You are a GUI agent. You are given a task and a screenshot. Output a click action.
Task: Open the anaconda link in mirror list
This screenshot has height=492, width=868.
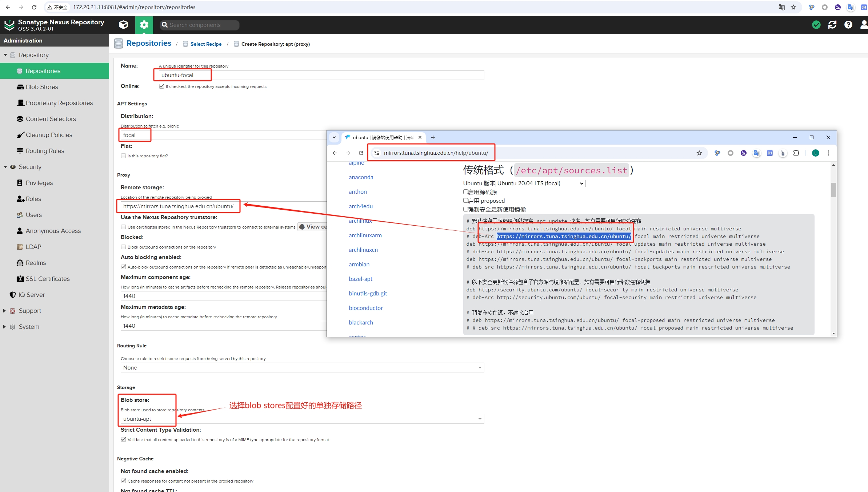pos(361,177)
